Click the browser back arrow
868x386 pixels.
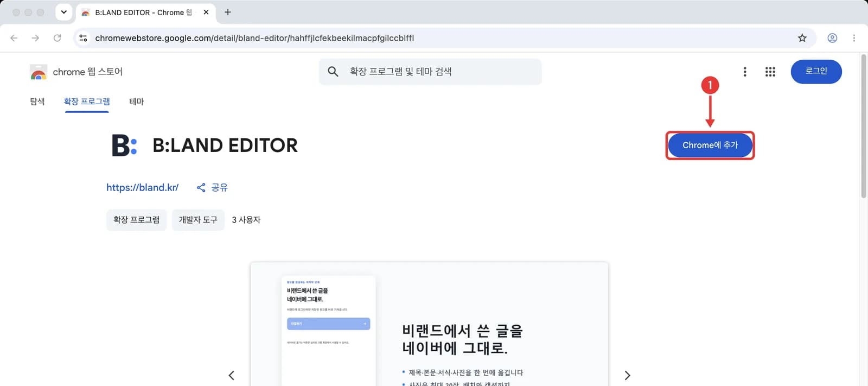[x=14, y=38]
